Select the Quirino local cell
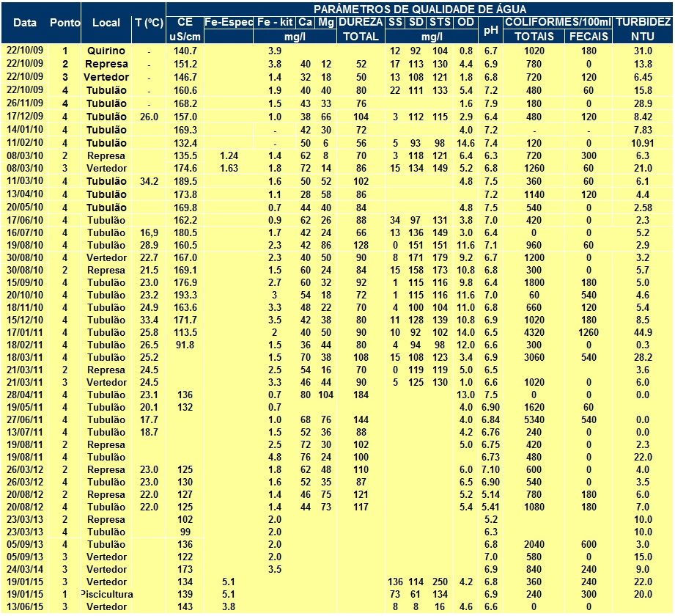This screenshot has width=675, height=616. coord(106,51)
